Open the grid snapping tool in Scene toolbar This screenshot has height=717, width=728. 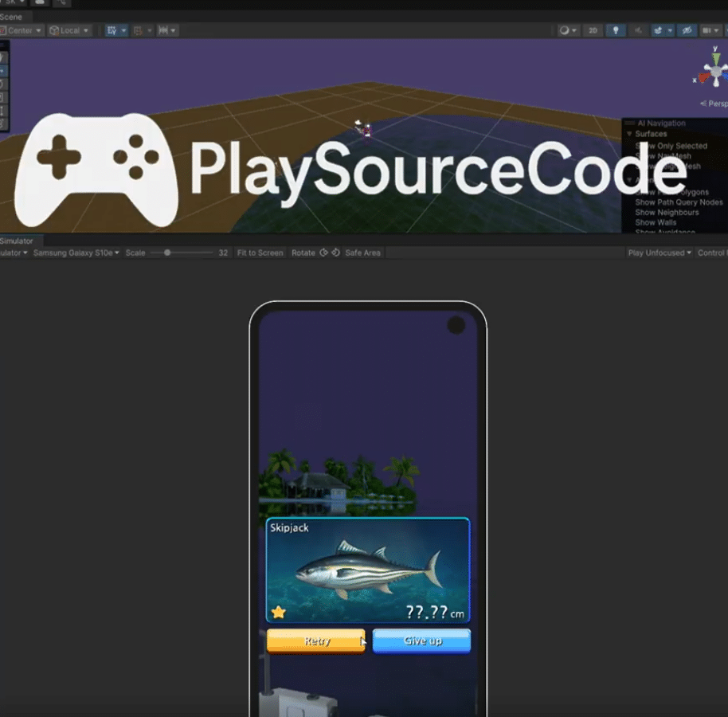pyautogui.click(x=112, y=30)
